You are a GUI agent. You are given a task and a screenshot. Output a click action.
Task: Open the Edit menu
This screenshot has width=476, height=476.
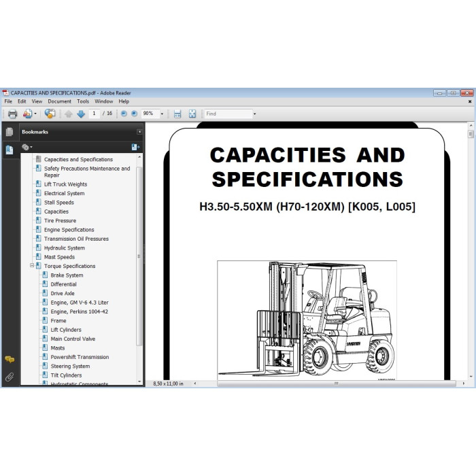[x=22, y=101]
